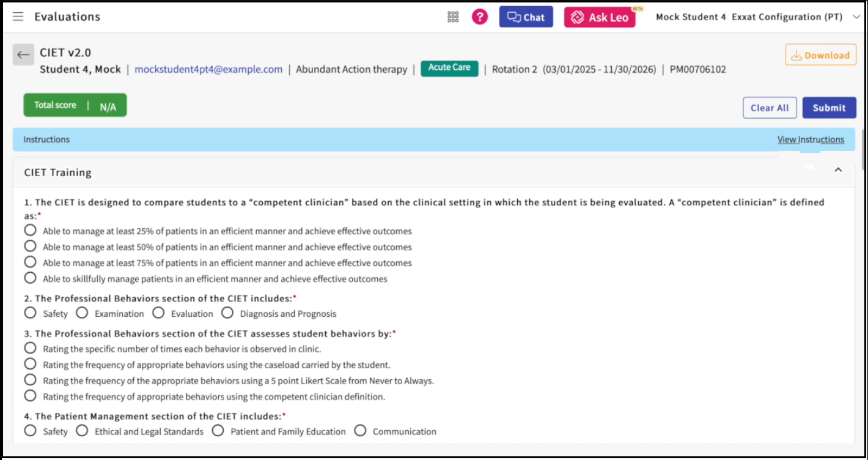Click the Acute Care badge
The width and height of the screenshot is (868, 460).
coord(449,68)
